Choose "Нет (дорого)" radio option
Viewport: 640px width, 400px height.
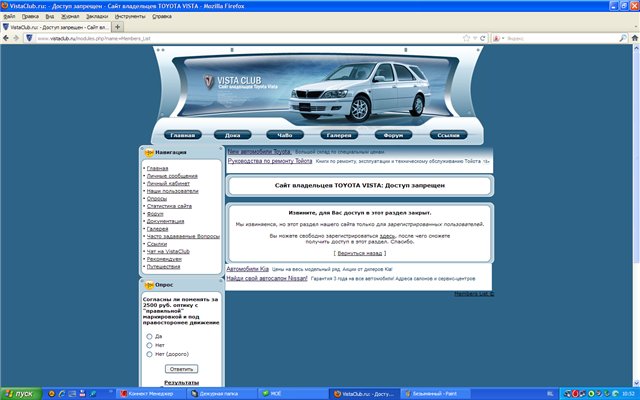(x=150, y=354)
